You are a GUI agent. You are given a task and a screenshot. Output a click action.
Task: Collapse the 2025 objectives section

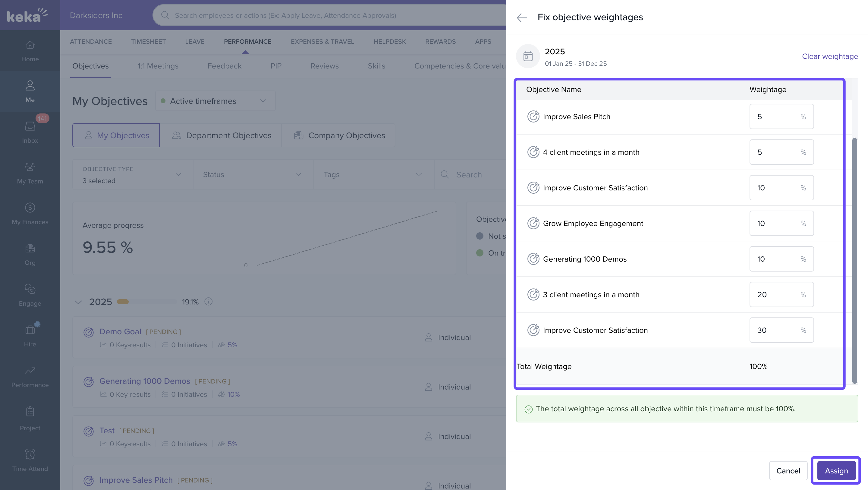(78, 302)
